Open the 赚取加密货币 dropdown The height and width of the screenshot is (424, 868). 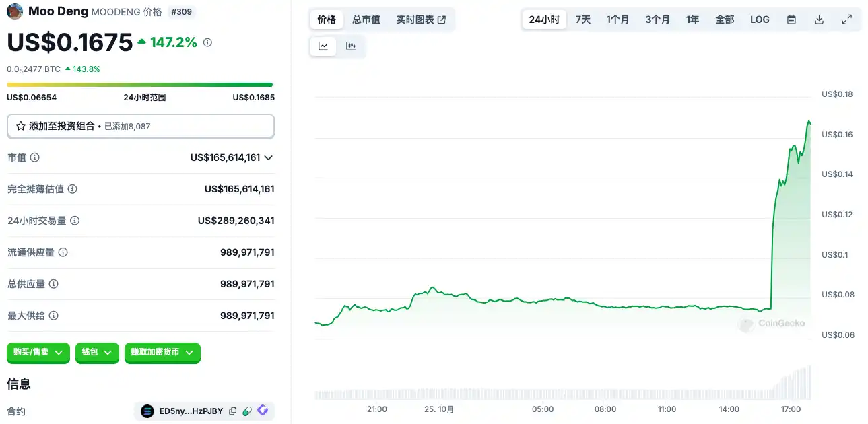click(x=162, y=353)
